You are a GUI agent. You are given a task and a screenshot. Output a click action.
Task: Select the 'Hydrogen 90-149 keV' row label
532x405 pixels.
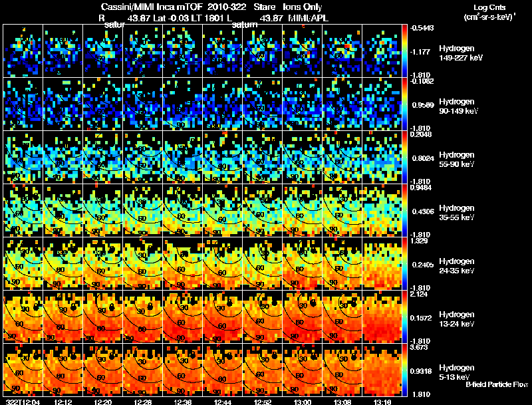pyautogui.click(x=458, y=106)
